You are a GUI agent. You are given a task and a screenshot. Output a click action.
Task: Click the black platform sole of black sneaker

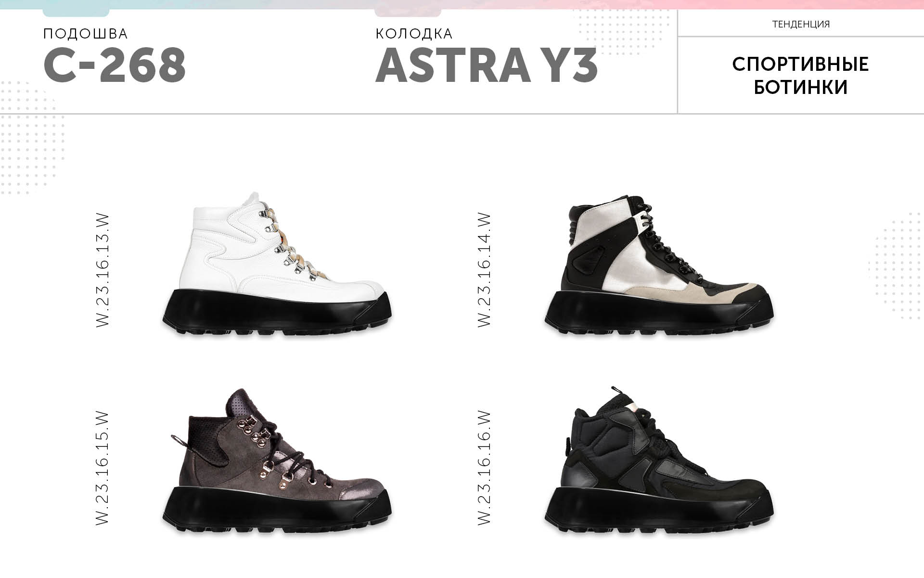click(x=659, y=510)
